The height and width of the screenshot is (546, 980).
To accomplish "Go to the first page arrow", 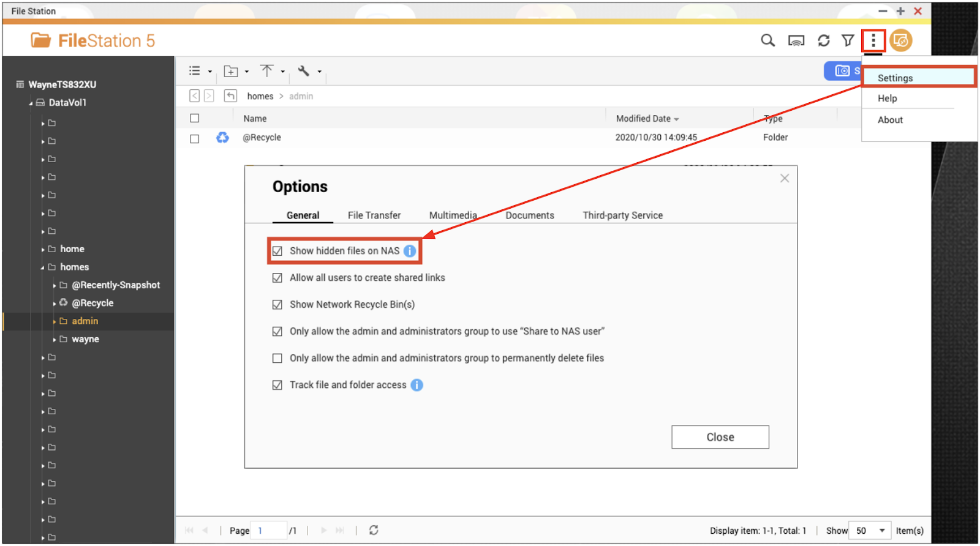I will [189, 530].
